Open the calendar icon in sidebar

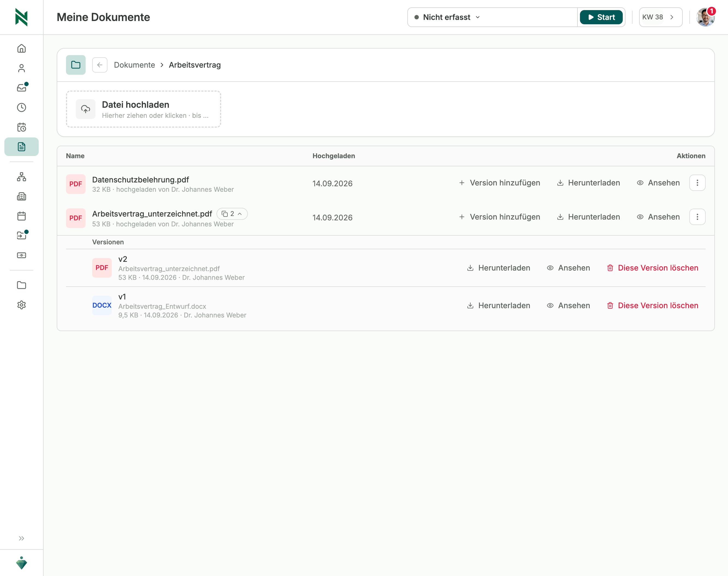click(x=22, y=216)
